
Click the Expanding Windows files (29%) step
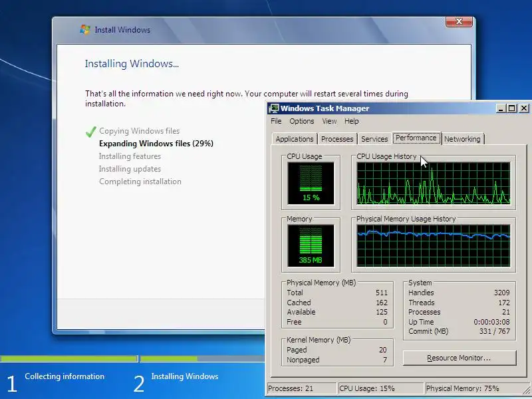click(x=156, y=144)
